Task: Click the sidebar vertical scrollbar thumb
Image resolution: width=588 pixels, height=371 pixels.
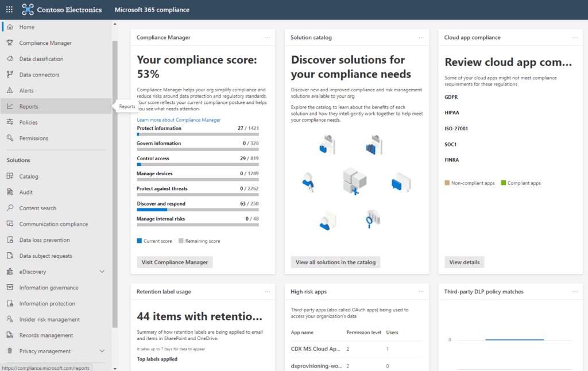Action: point(115,184)
